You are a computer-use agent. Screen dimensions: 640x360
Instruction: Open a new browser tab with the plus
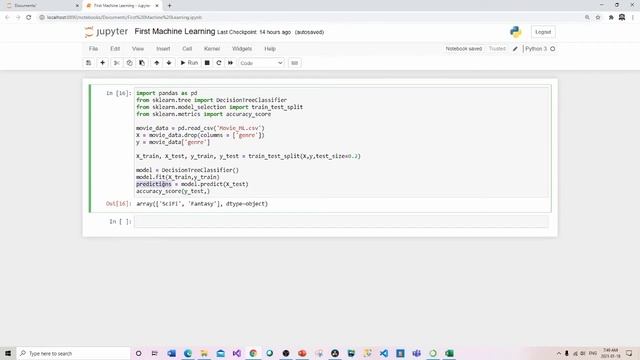pos(169,6)
